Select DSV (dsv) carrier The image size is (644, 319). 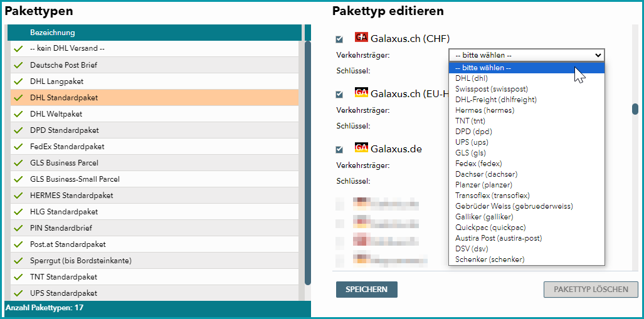pyautogui.click(x=527, y=249)
